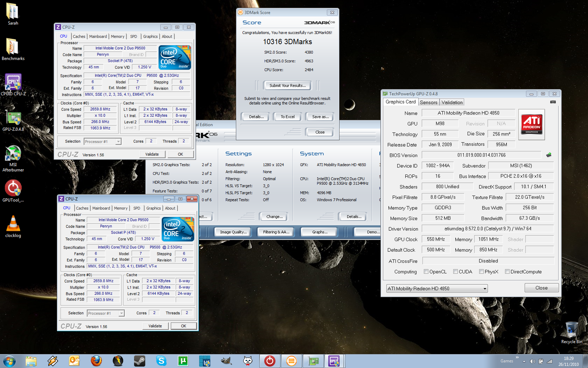Open the Benchmarks folder desktop icon
The width and height of the screenshot is (588, 368).
click(13, 50)
